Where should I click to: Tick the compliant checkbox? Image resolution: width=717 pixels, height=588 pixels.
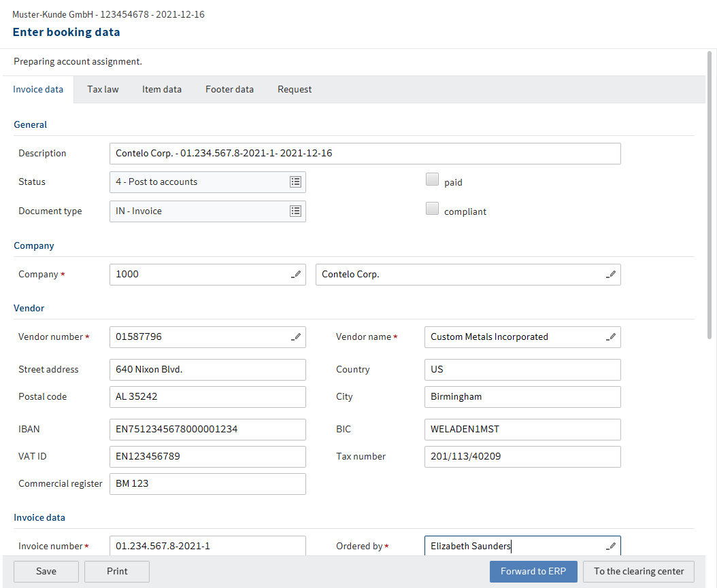432,209
